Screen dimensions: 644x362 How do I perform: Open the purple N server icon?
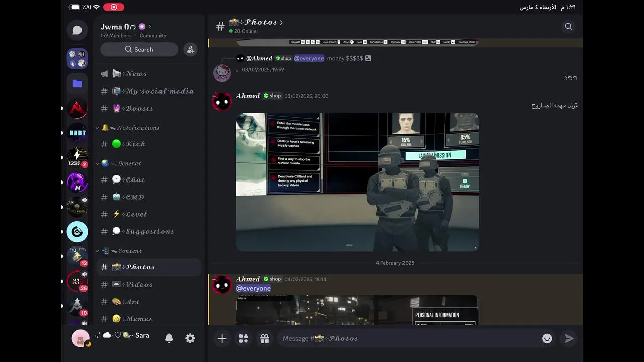coord(77,183)
